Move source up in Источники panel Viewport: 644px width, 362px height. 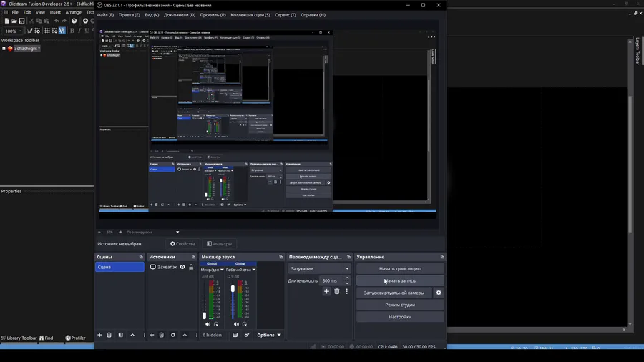click(x=185, y=335)
